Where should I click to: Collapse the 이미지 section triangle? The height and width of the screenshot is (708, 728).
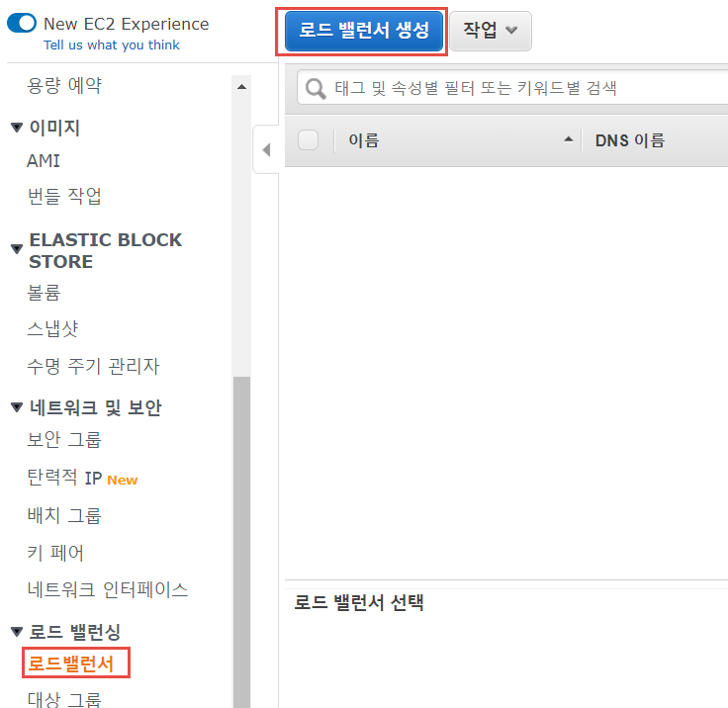(17, 128)
